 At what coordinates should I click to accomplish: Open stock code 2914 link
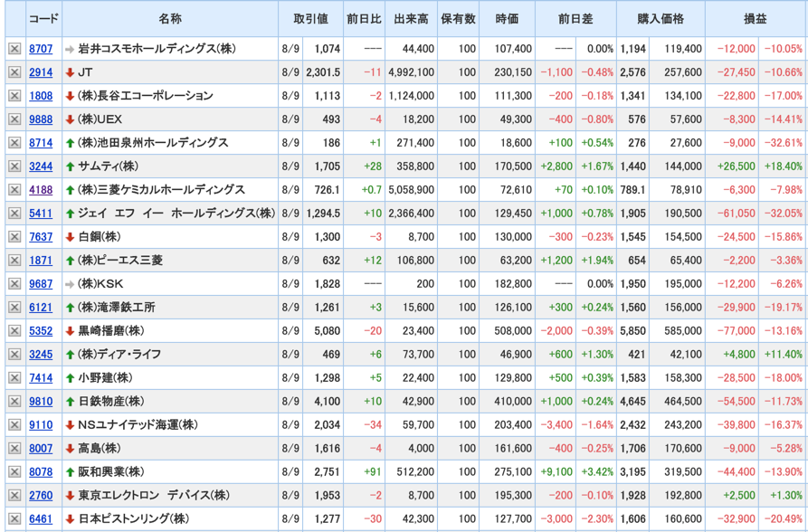(41, 72)
